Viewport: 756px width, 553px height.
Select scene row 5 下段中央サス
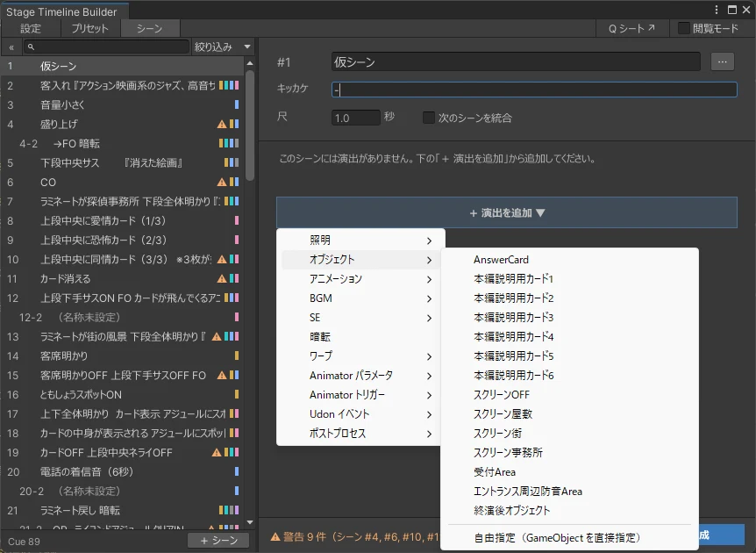(x=123, y=162)
